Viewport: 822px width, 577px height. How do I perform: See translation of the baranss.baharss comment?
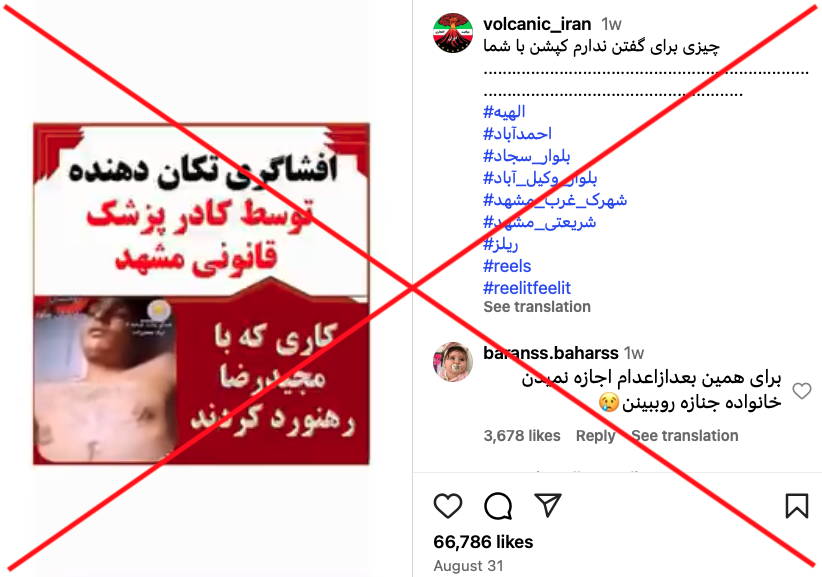point(685,436)
